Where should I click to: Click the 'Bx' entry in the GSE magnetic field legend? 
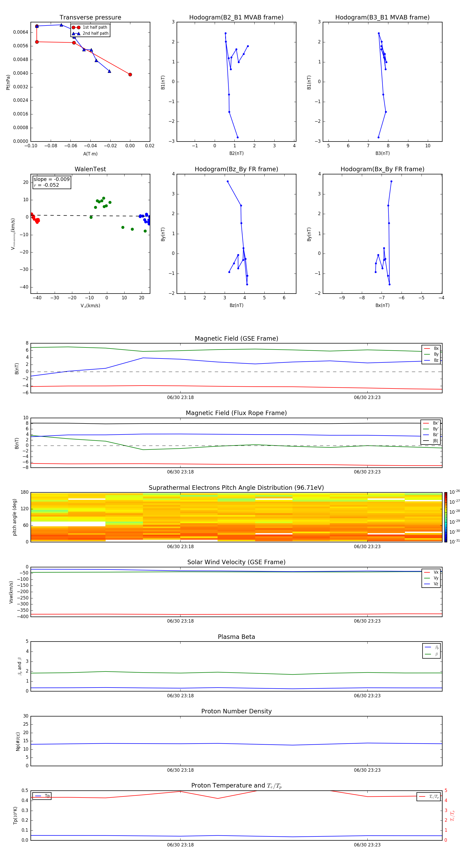(x=431, y=349)
